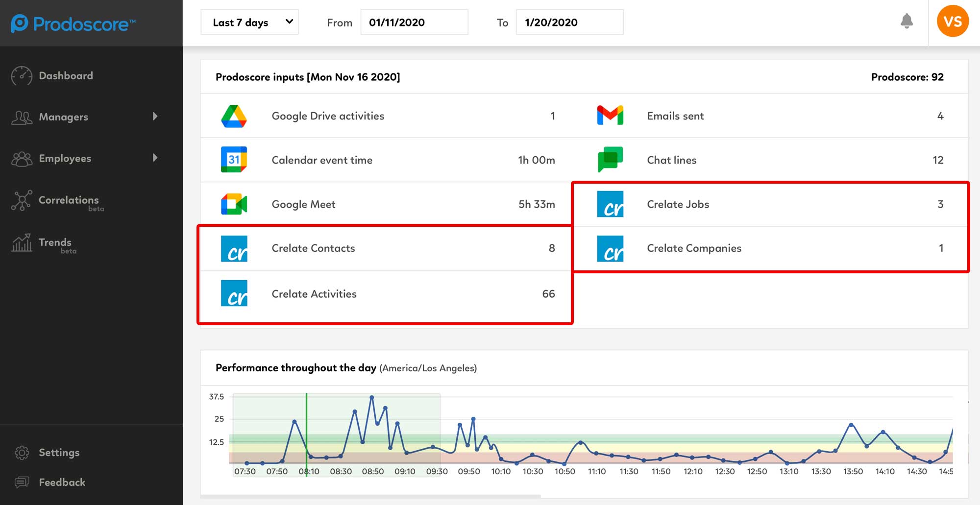The height and width of the screenshot is (505, 980).
Task: Click the green vertical marker at 08:10
Action: point(306,434)
